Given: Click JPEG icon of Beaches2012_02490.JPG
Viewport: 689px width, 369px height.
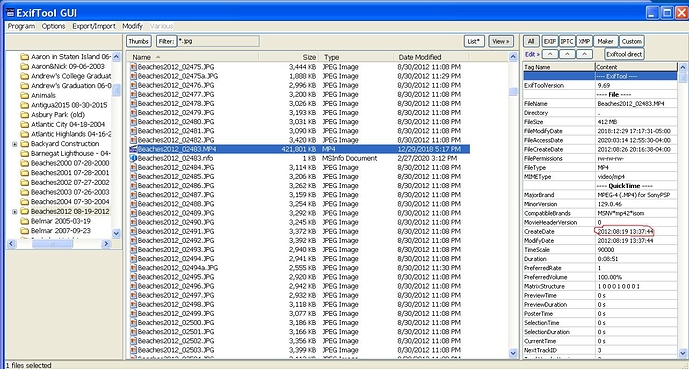Looking at the screenshot, I should (x=134, y=222).
